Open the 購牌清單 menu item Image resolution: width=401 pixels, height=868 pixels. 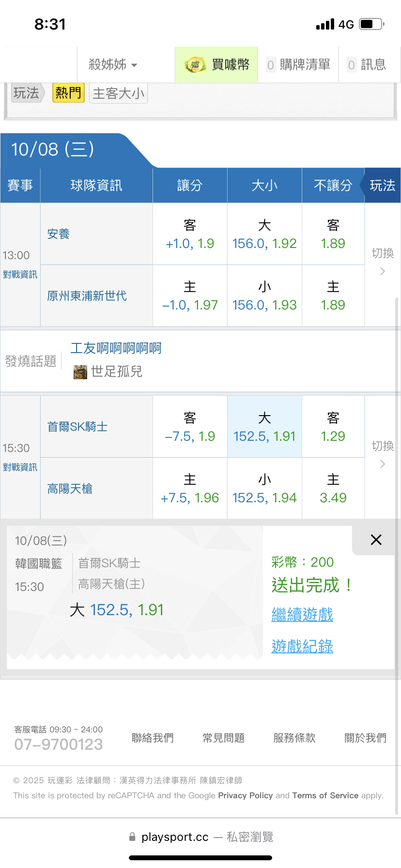point(298,64)
